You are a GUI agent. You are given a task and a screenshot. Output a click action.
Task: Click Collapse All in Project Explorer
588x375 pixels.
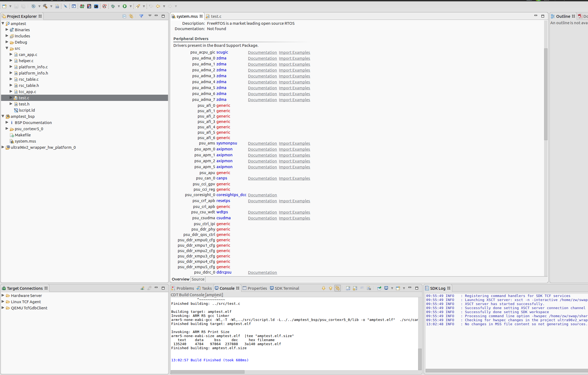pyautogui.click(x=124, y=16)
